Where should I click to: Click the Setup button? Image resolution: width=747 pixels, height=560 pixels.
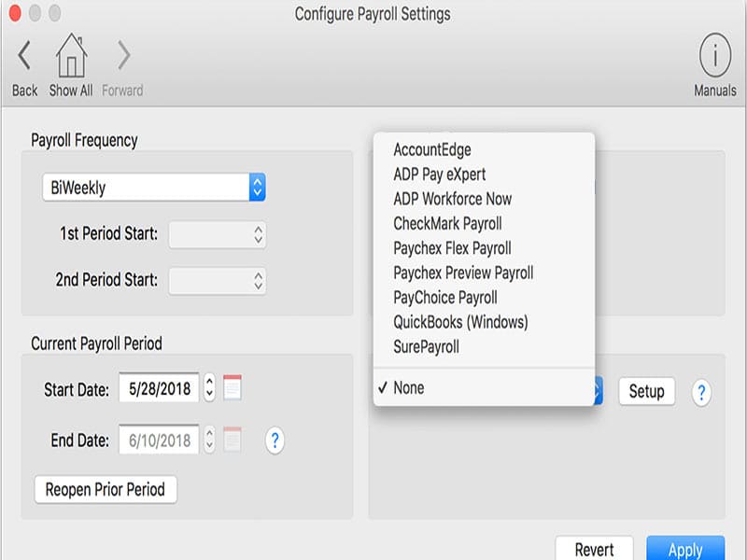(646, 391)
